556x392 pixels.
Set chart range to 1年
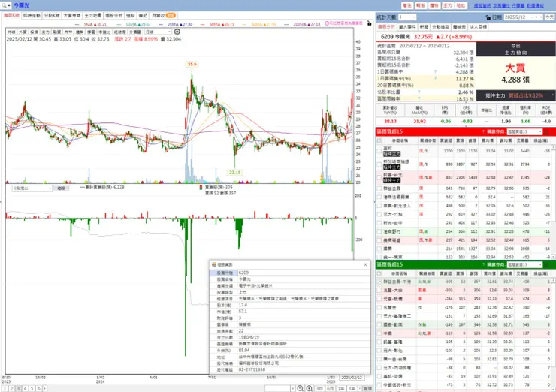point(340,389)
